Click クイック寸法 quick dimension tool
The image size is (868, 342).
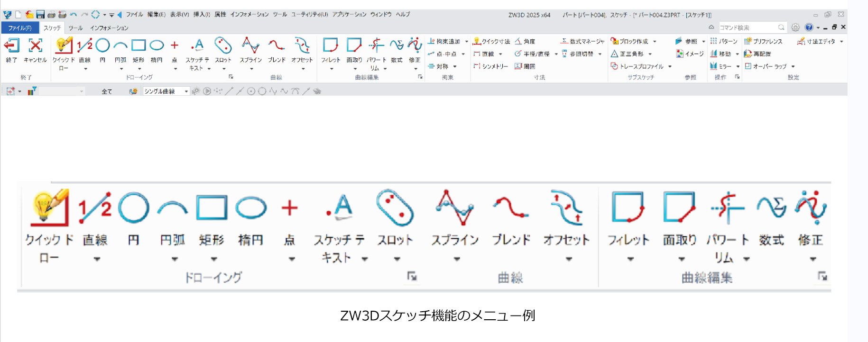[x=491, y=41]
